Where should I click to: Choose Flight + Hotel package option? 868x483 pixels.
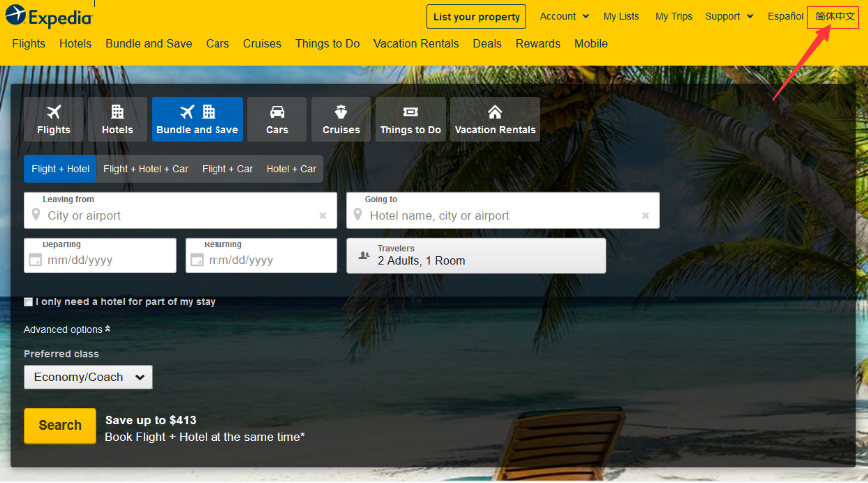[60, 169]
